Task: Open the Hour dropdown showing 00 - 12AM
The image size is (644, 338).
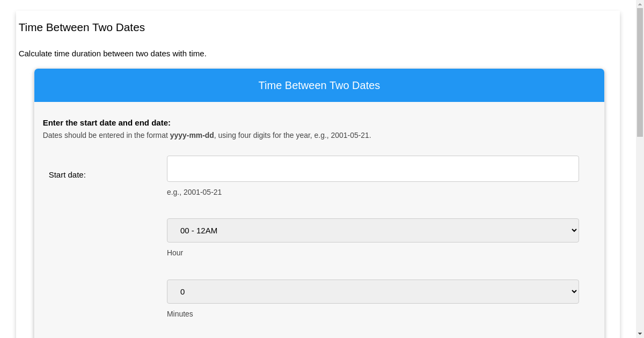Action: [x=372, y=230]
